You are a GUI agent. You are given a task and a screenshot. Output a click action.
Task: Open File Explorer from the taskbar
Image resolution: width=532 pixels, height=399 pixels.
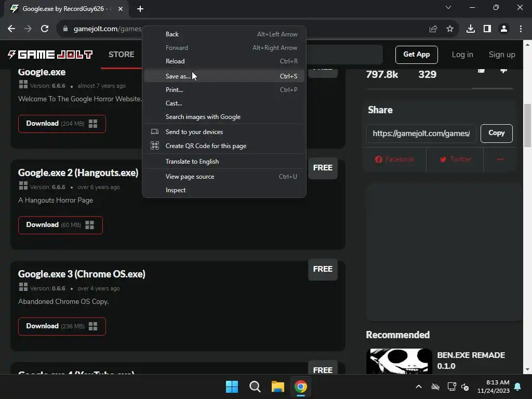[277, 387]
